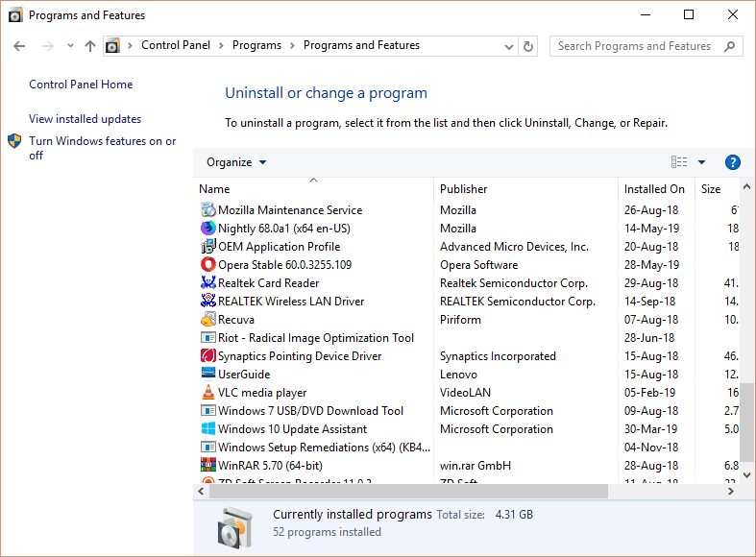Click the Control Panel breadcrumb
Viewport: 756px width, 557px height.
pos(176,45)
